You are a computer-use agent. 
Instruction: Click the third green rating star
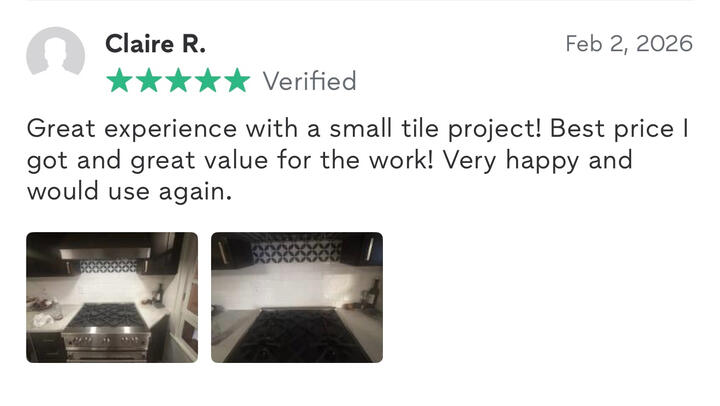pos(179,80)
